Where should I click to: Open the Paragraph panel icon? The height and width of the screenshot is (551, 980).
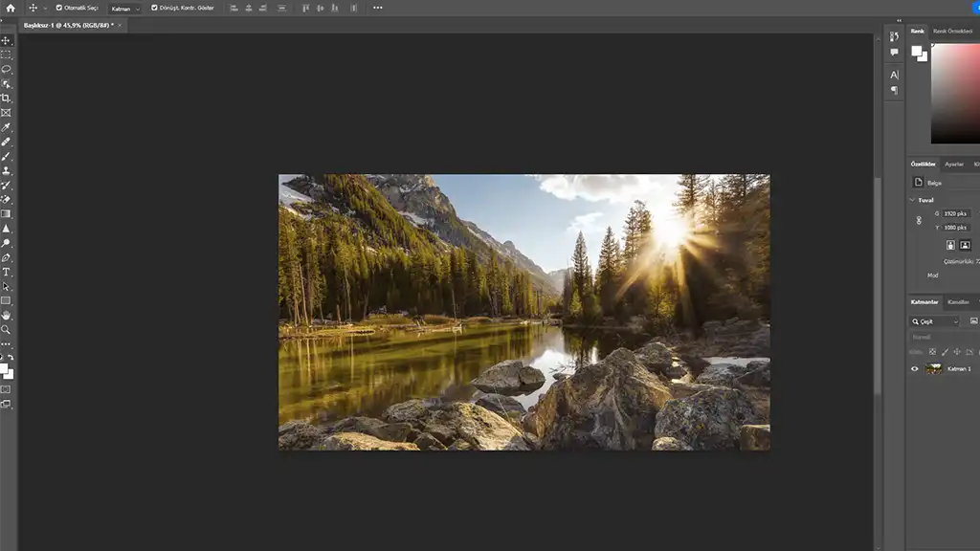[895, 91]
